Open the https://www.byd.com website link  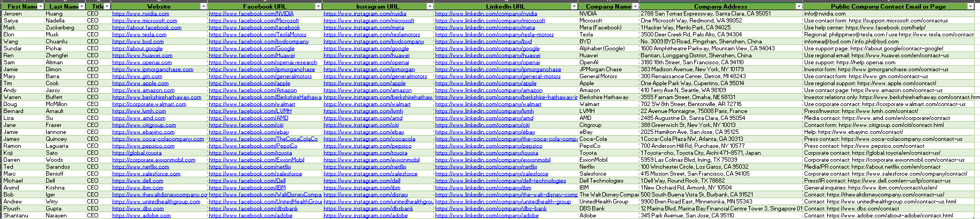(x=138, y=42)
